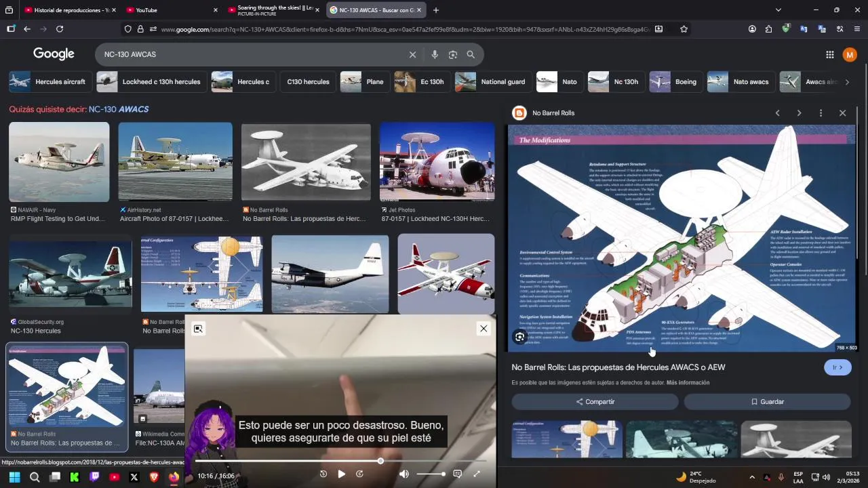
Task: Click the Compartir button
Action: coord(595,402)
